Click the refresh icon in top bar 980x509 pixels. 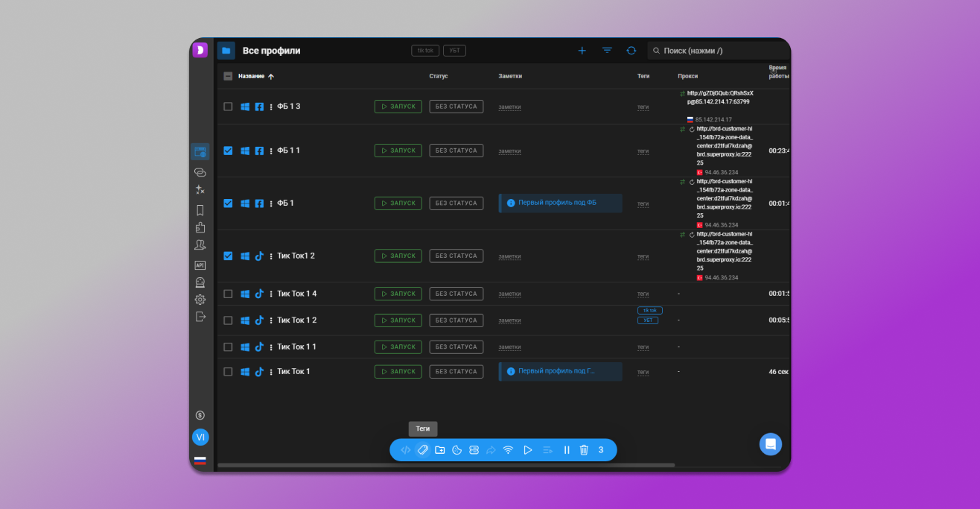pos(631,51)
